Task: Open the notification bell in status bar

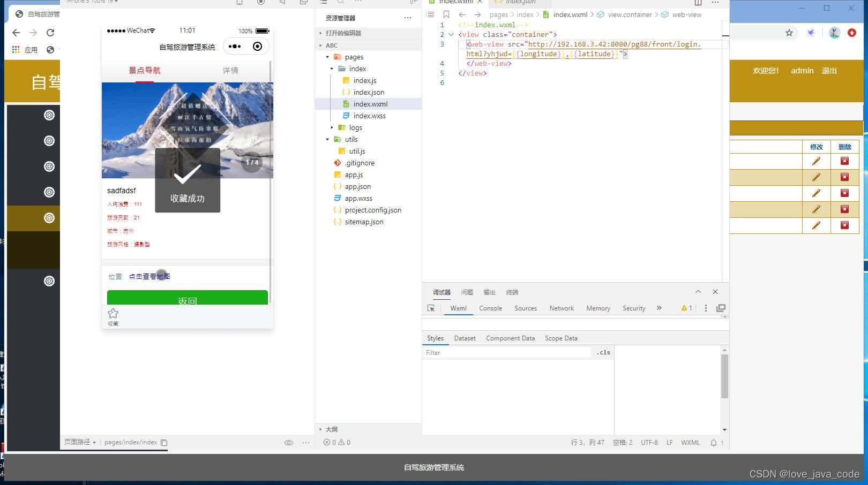Action: tap(714, 443)
